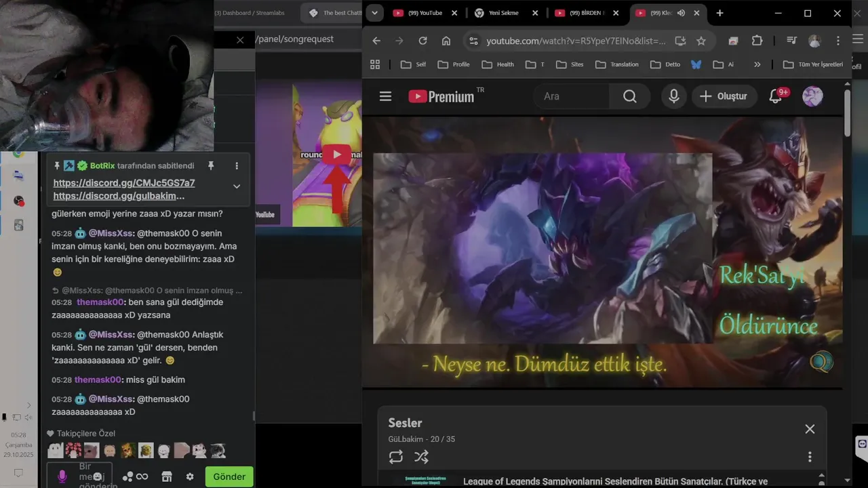Open the blue butterfly bookmark
Image resolution: width=868 pixels, height=488 pixels.
[696, 64]
